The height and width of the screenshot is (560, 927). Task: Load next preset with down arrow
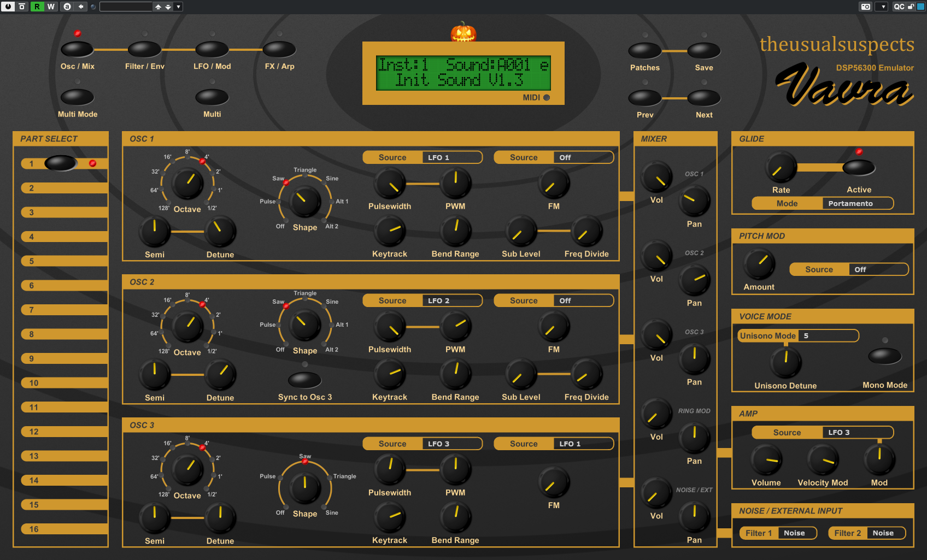(x=168, y=7)
